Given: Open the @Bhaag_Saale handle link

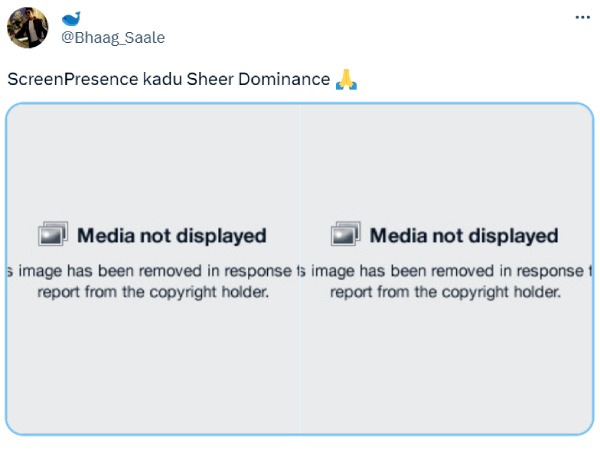Looking at the screenshot, I should pyautogui.click(x=113, y=38).
